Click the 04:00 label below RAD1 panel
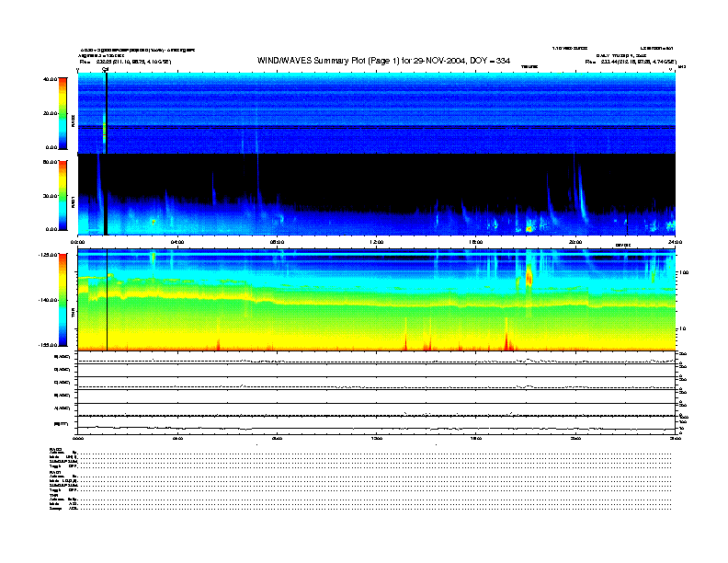 pyautogui.click(x=177, y=242)
